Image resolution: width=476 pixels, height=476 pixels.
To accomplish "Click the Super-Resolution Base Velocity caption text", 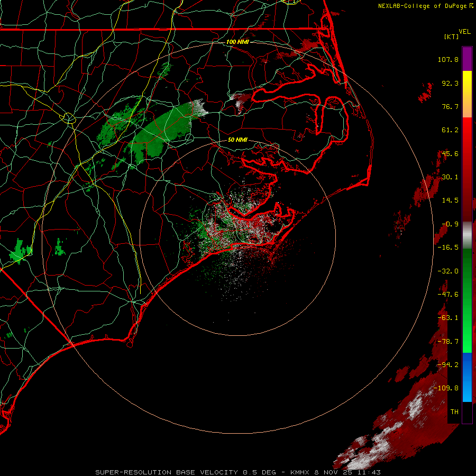I will click(237, 472).
